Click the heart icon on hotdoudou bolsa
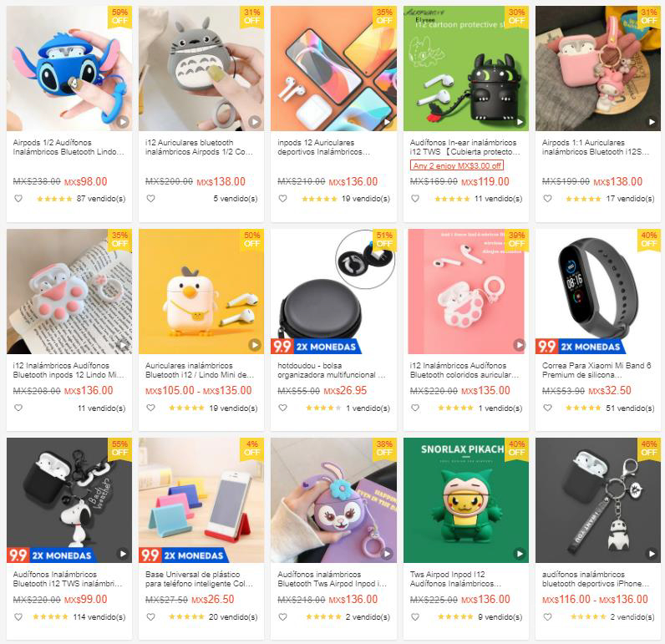This screenshot has width=665, height=644. pyautogui.click(x=283, y=408)
